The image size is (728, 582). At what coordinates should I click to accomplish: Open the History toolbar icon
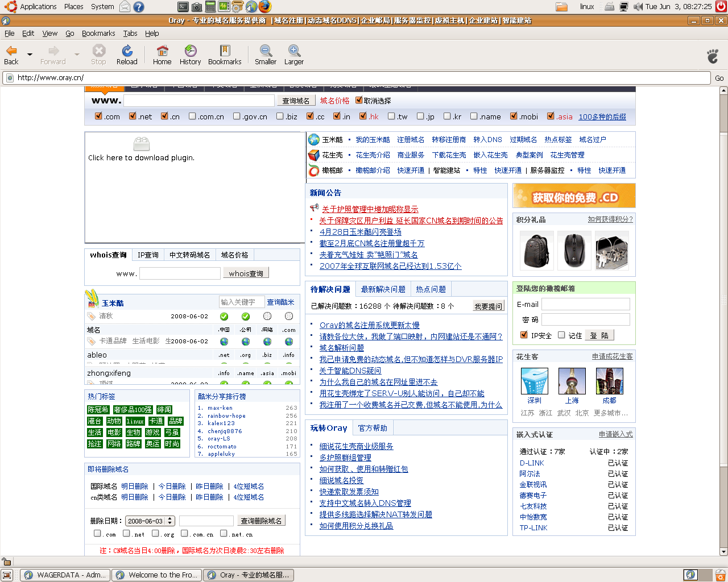(x=190, y=55)
